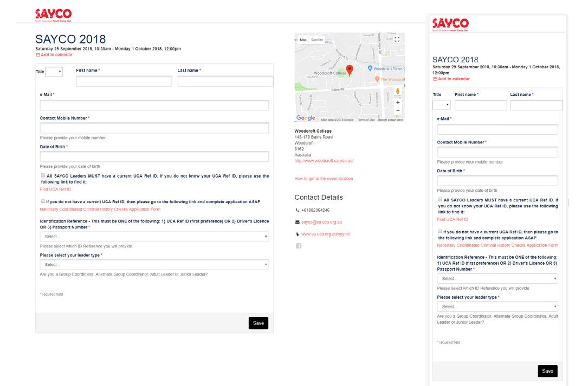The image size is (588, 386).
Task: Tick 'do not have UCA Ref ID' checkbox desktop
Action: point(43,201)
